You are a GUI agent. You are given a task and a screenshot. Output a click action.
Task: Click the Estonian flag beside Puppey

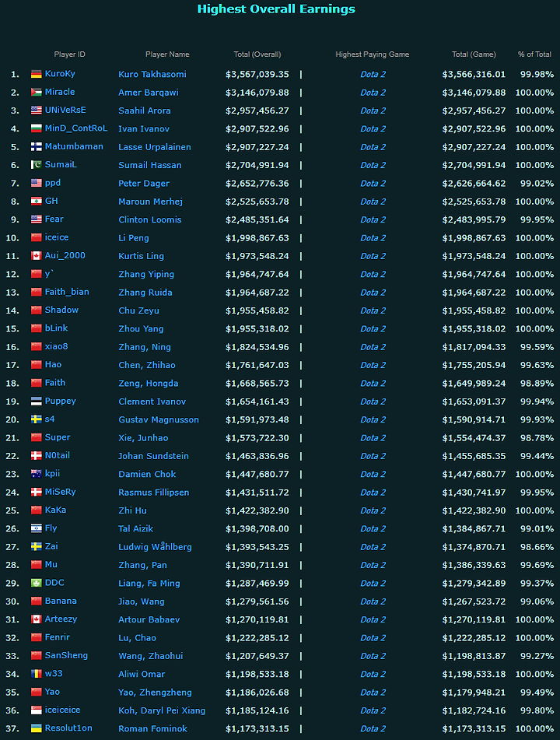point(37,402)
